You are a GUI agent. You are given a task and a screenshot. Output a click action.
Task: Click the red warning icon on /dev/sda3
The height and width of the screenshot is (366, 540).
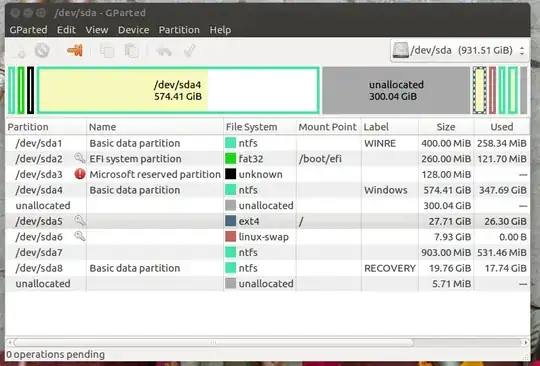[80, 174]
